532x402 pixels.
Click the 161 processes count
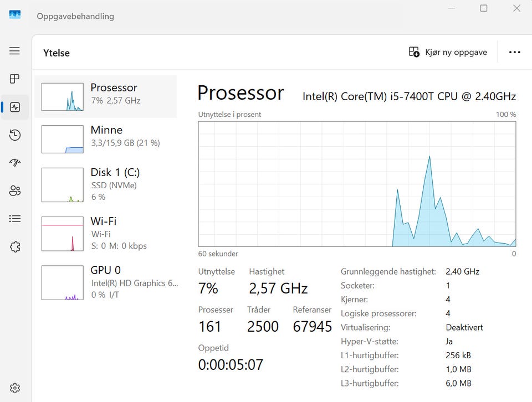click(x=209, y=327)
